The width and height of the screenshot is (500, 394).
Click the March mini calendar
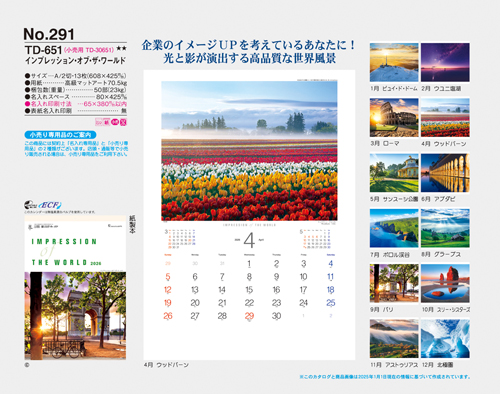[180, 239]
